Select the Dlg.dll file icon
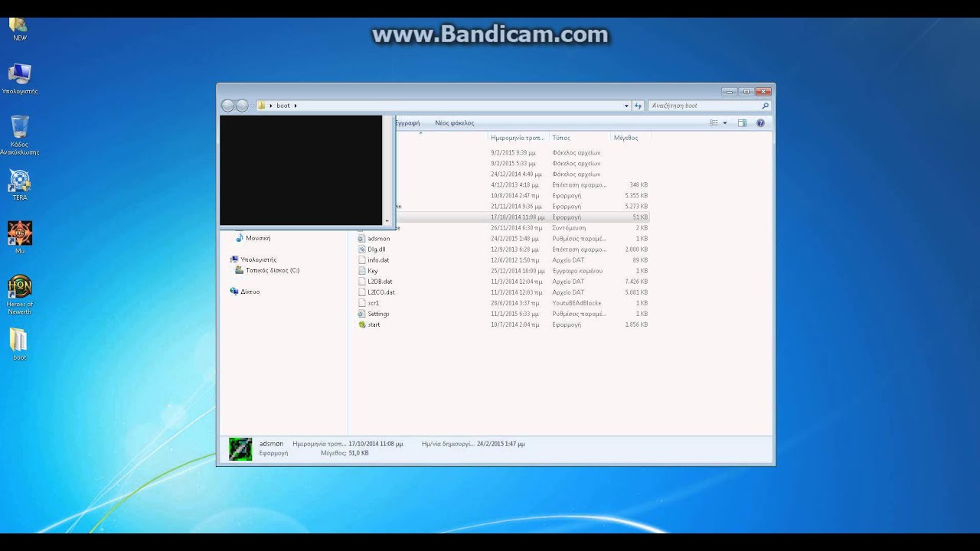 (362, 249)
